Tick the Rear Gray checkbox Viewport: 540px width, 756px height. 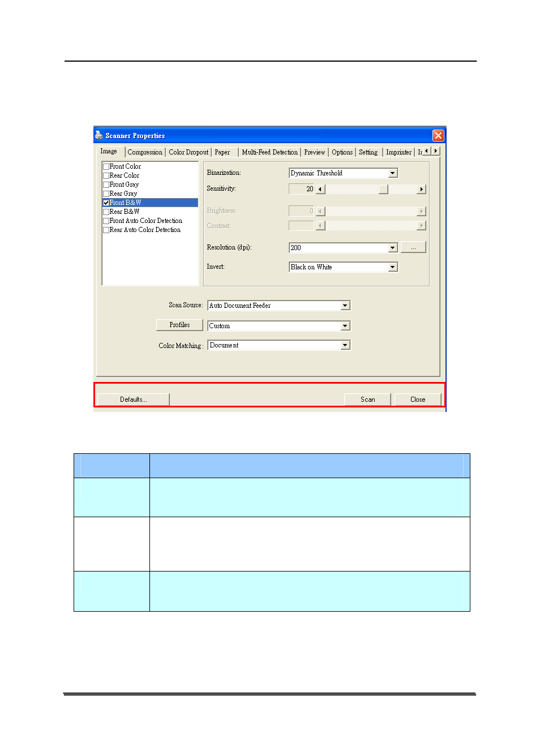pyautogui.click(x=106, y=194)
